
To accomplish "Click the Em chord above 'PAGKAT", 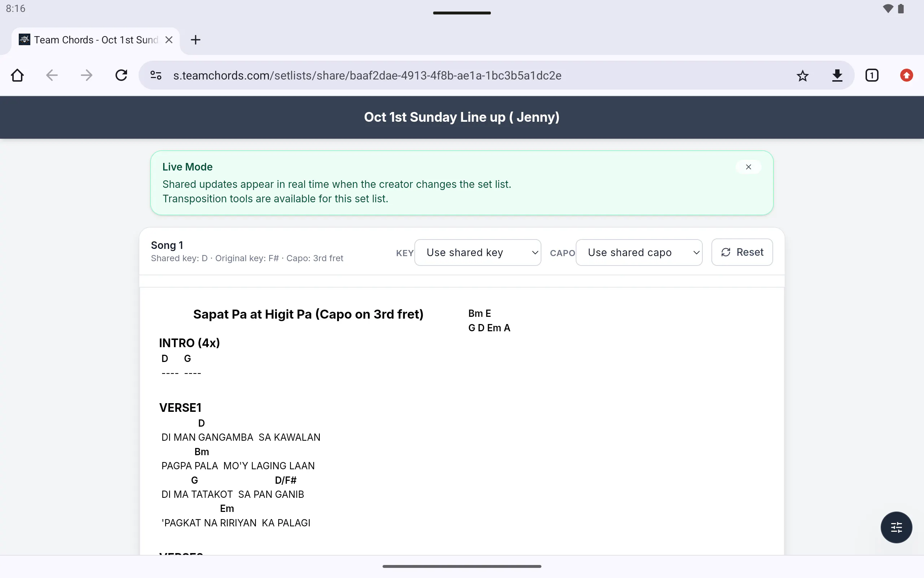I will [227, 509].
